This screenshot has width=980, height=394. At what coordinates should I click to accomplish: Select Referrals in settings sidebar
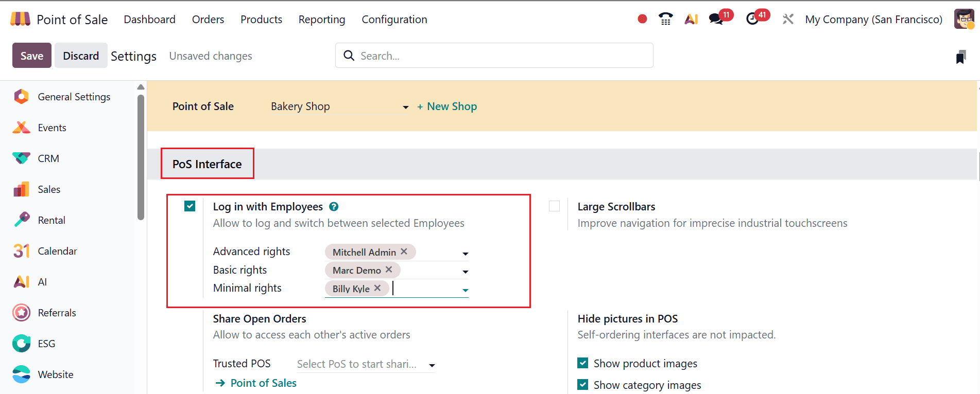[57, 313]
